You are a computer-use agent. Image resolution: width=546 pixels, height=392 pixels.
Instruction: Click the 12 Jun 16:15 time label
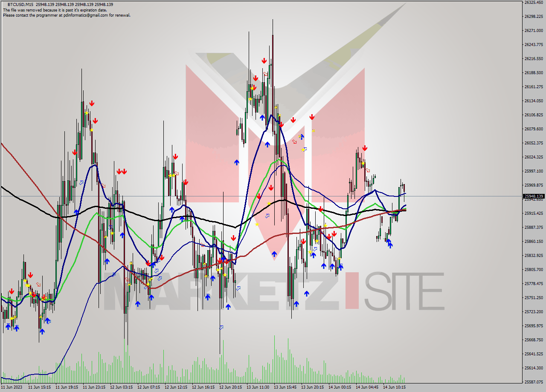tap(203, 388)
